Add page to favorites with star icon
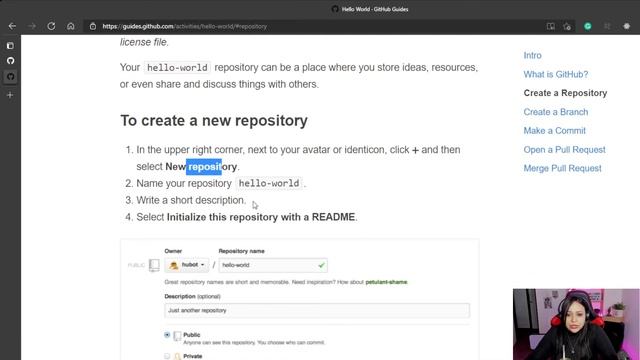 tap(567, 26)
